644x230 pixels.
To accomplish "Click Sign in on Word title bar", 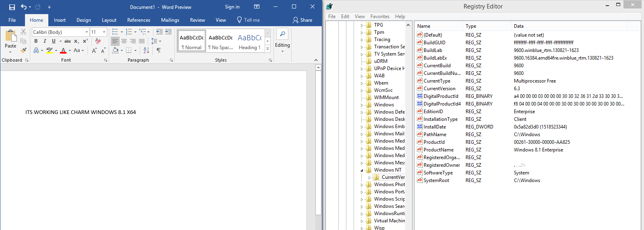I will pos(232,7).
